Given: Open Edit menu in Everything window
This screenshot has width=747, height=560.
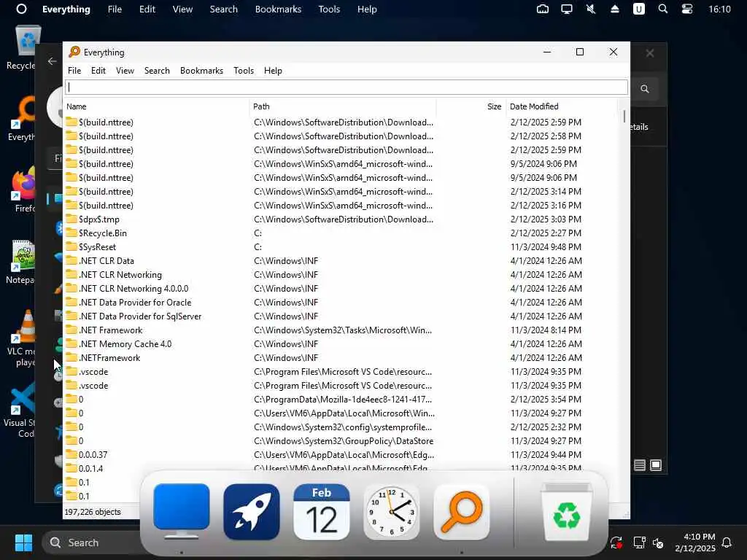Looking at the screenshot, I should [98, 71].
